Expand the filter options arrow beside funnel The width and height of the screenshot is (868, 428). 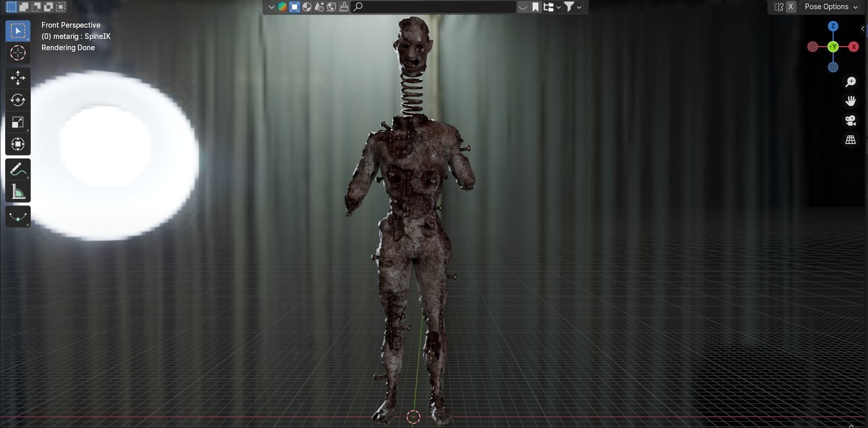pos(579,7)
